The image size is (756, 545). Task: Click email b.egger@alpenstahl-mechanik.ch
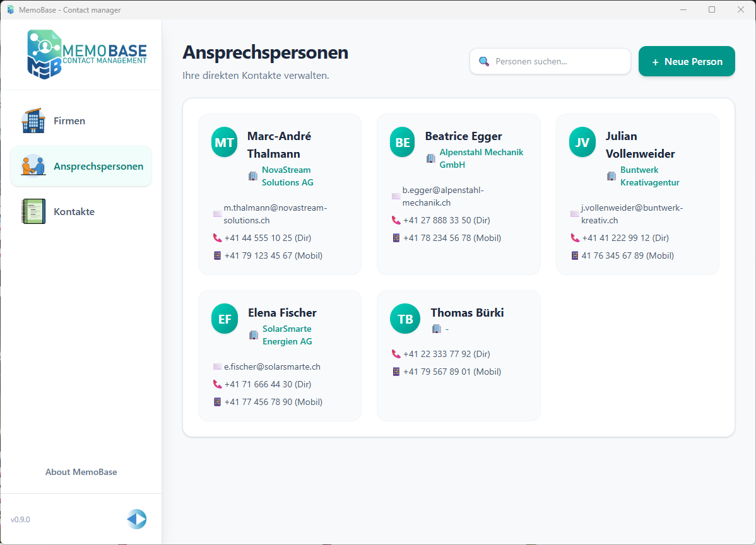(443, 196)
